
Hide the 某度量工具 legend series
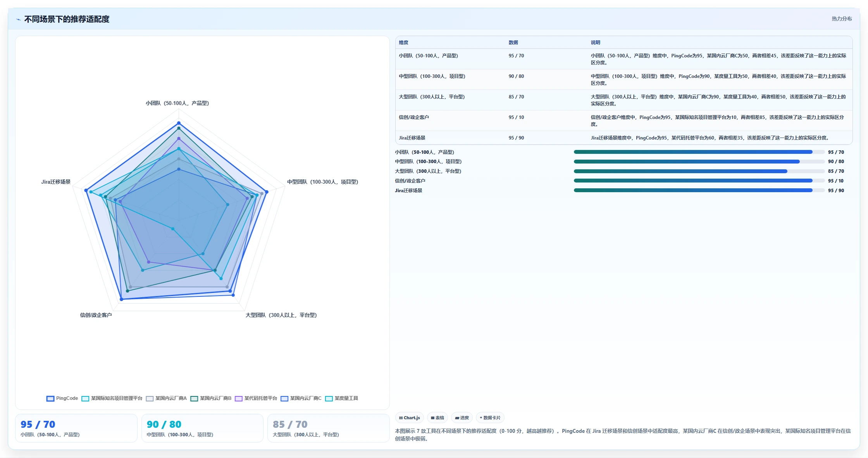click(341, 398)
